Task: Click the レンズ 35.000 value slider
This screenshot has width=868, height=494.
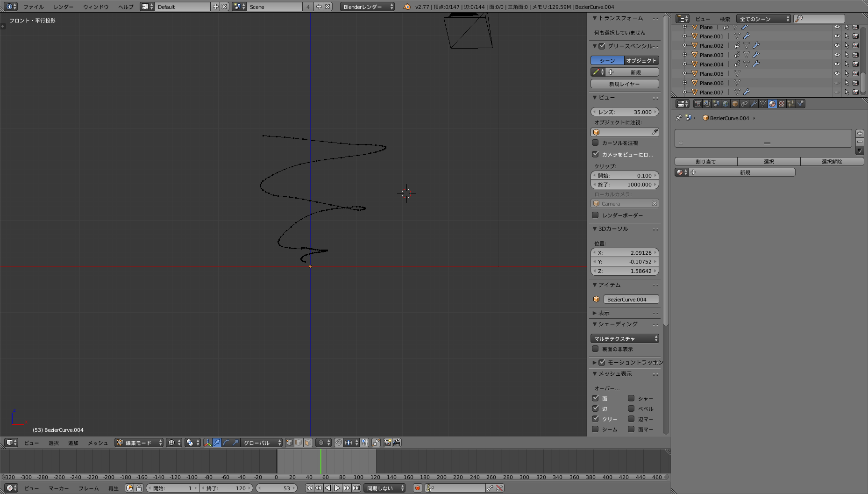Action: [x=625, y=112]
